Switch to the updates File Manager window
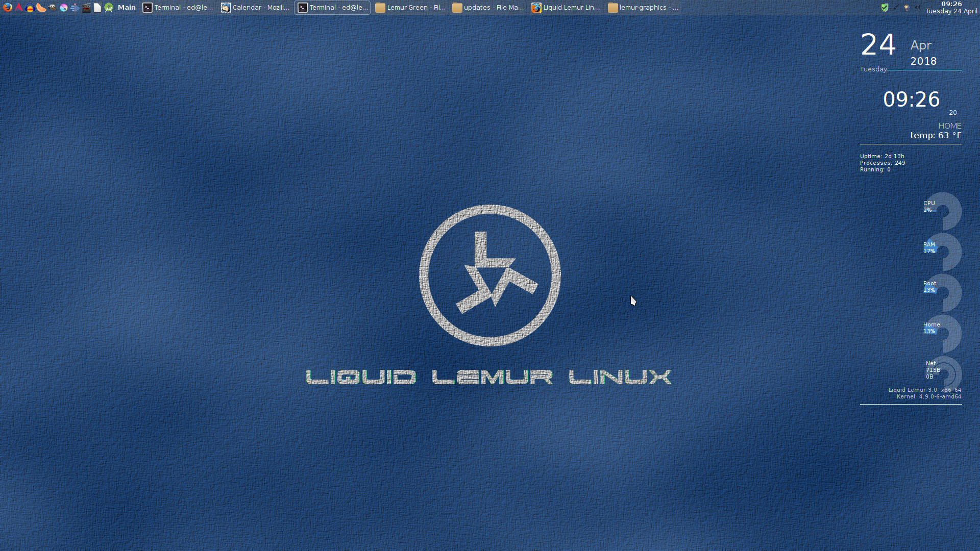This screenshot has width=980, height=551. pos(488,8)
